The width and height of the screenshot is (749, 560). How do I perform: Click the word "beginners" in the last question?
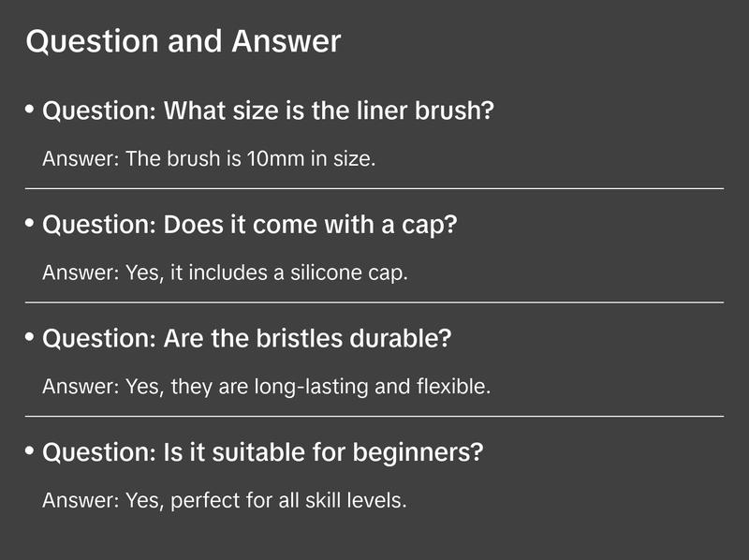click(420, 452)
